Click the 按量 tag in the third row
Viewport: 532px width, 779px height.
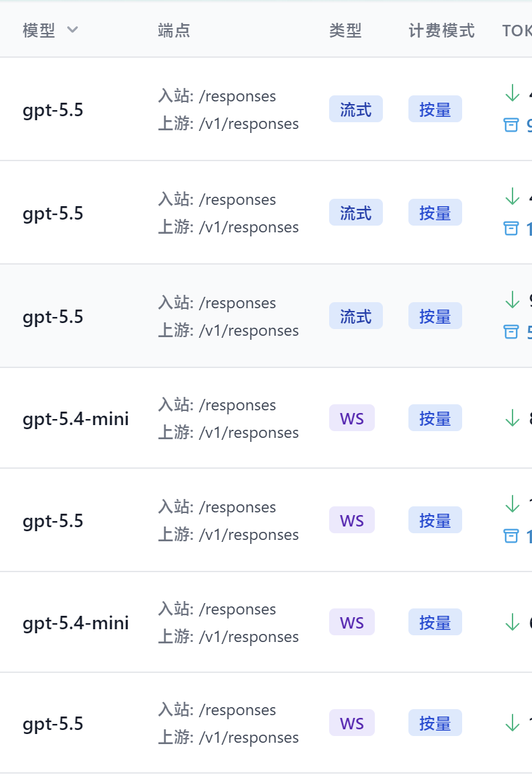pyautogui.click(x=435, y=316)
